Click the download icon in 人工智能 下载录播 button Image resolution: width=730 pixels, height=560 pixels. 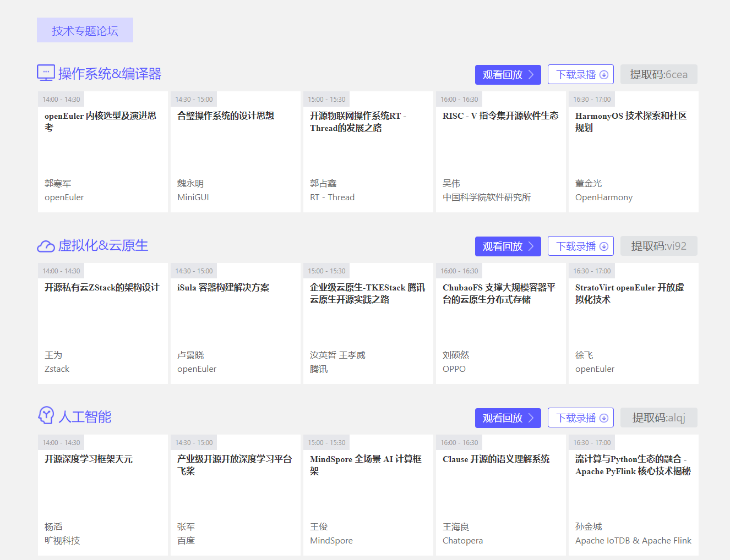[604, 418]
